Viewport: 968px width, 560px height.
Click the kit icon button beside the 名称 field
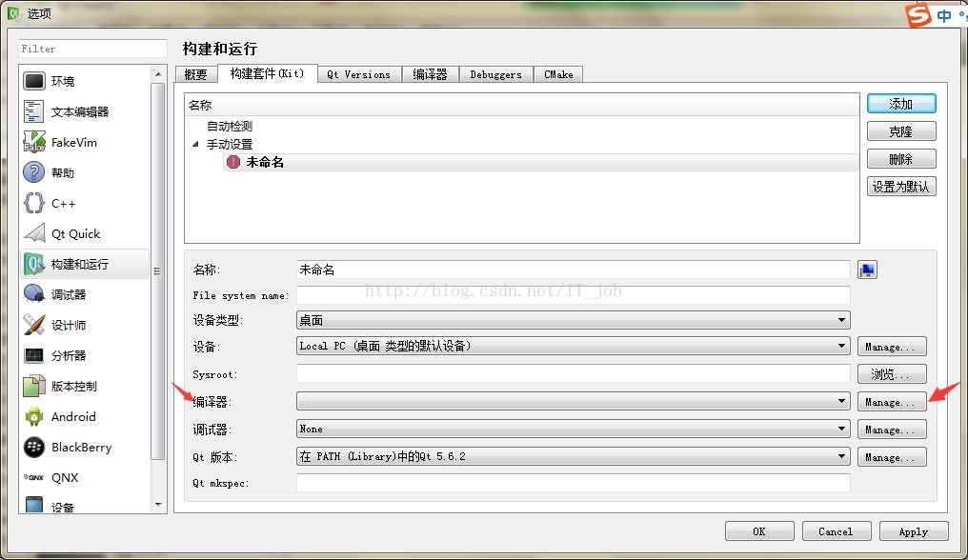pyautogui.click(x=867, y=270)
